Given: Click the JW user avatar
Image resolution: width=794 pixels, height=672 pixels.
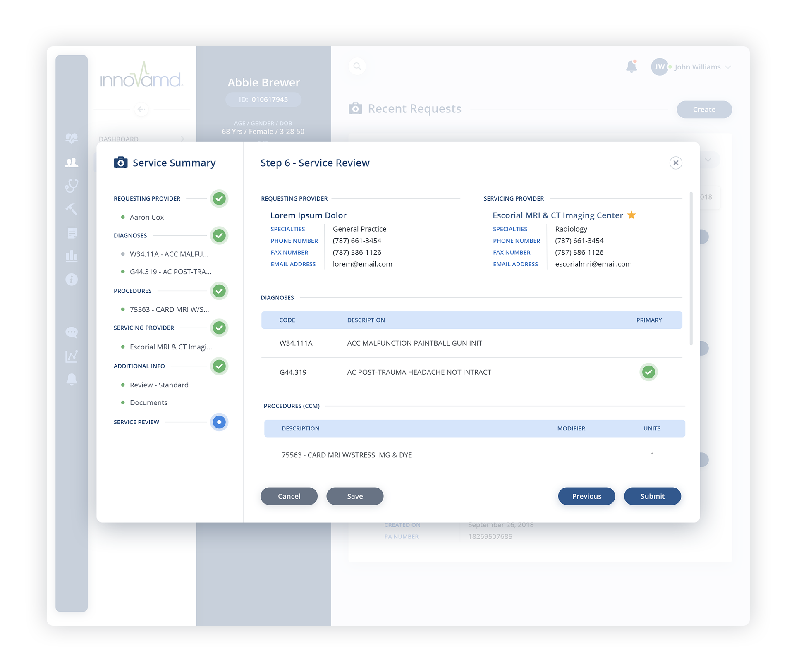Looking at the screenshot, I should coord(659,67).
